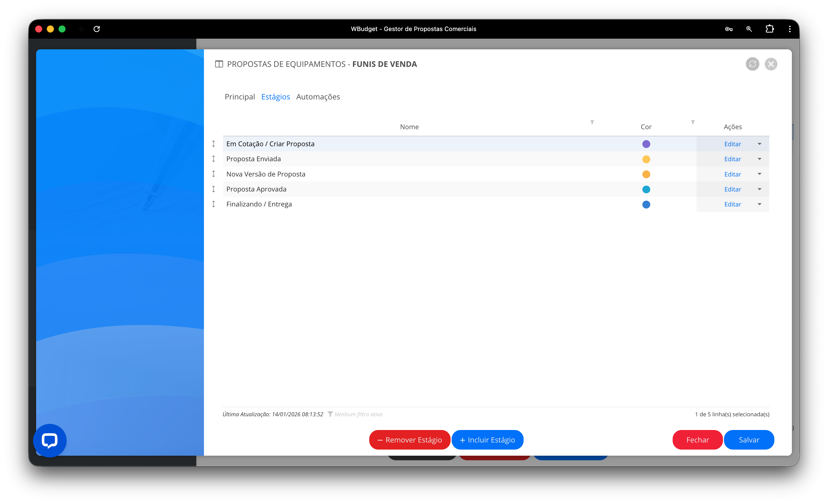Switch to the Principal tab
Image resolution: width=828 pixels, height=504 pixels.
pyautogui.click(x=240, y=97)
